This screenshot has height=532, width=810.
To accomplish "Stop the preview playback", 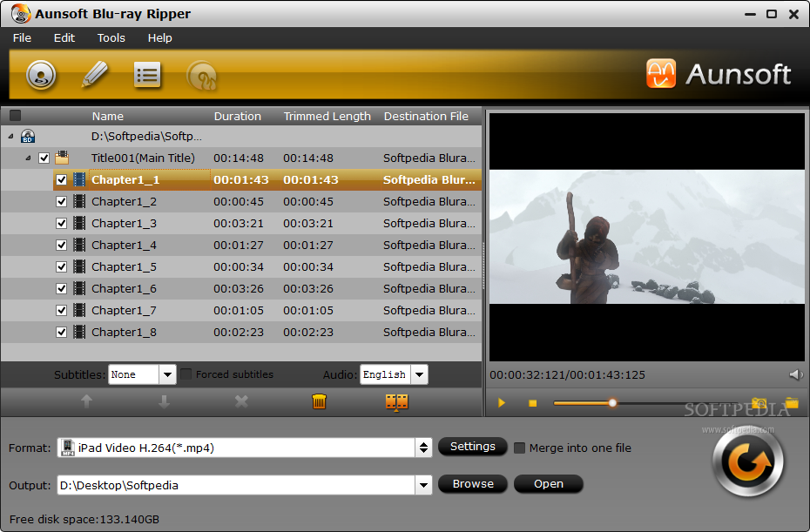I will [532, 403].
